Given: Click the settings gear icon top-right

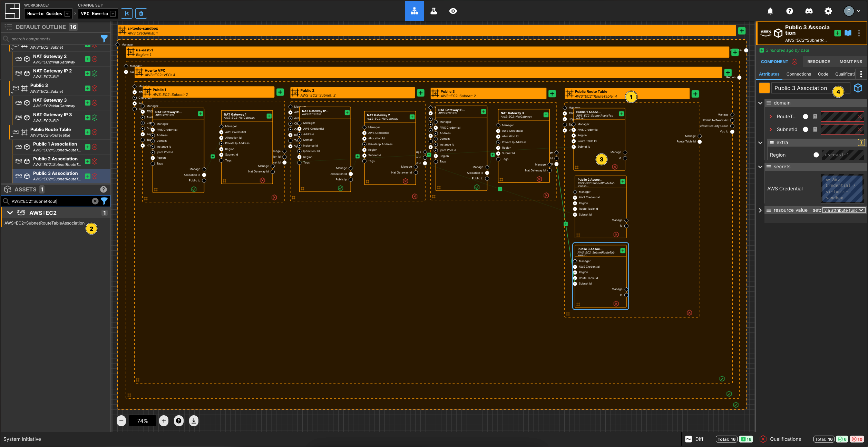Looking at the screenshot, I should click(x=828, y=11).
